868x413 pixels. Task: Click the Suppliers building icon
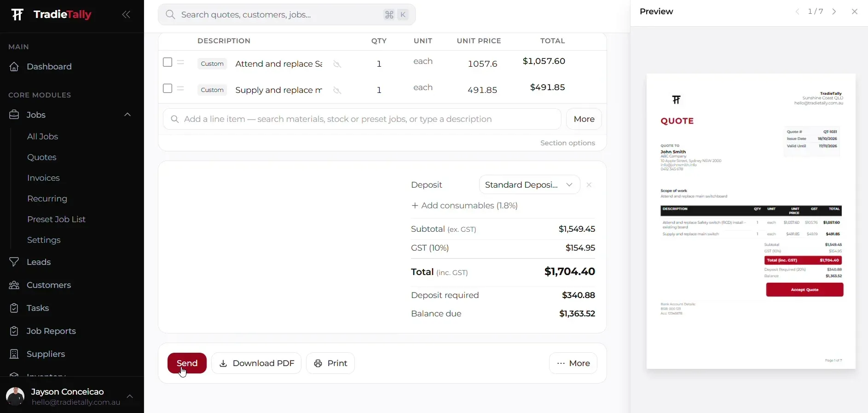point(14,354)
